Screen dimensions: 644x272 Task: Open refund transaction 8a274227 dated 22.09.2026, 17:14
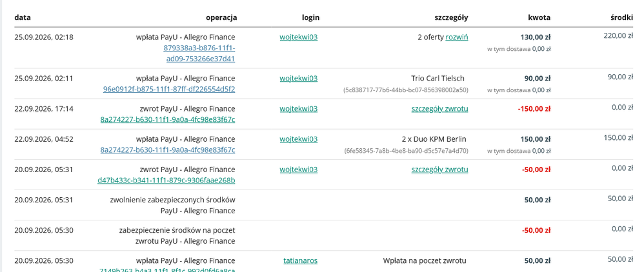pos(168,119)
